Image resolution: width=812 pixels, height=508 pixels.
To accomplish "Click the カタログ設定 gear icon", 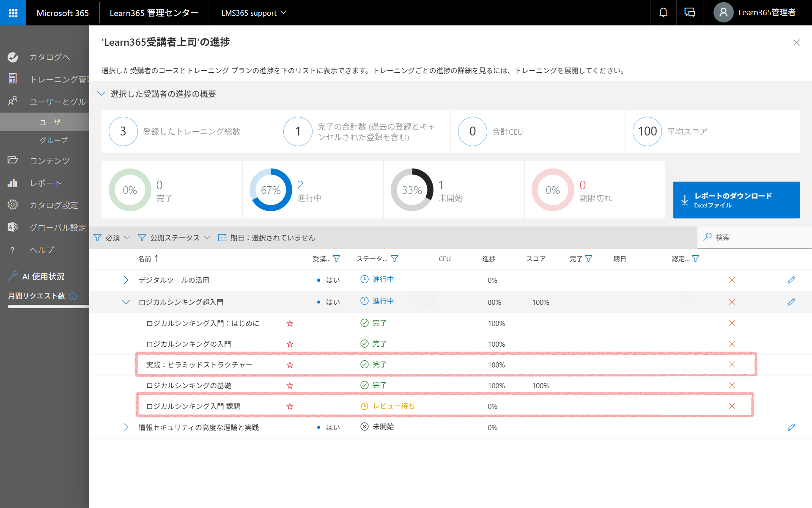I will 13,205.
